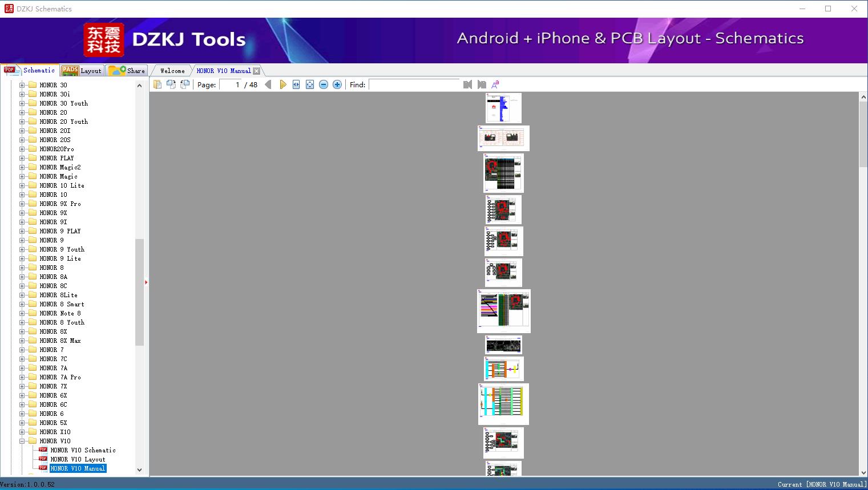The image size is (868, 490).
Task: Click the HONOR 7C folder icon
Action: pyautogui.click(x=33, y=359)
